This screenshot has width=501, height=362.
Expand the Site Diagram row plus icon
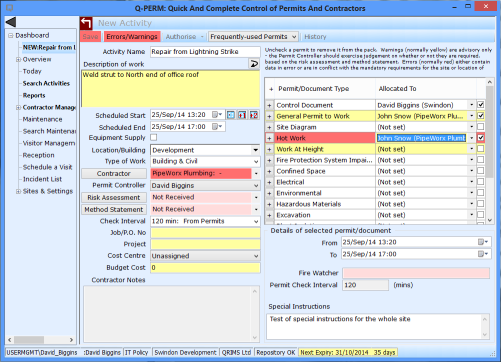point(269,127)
